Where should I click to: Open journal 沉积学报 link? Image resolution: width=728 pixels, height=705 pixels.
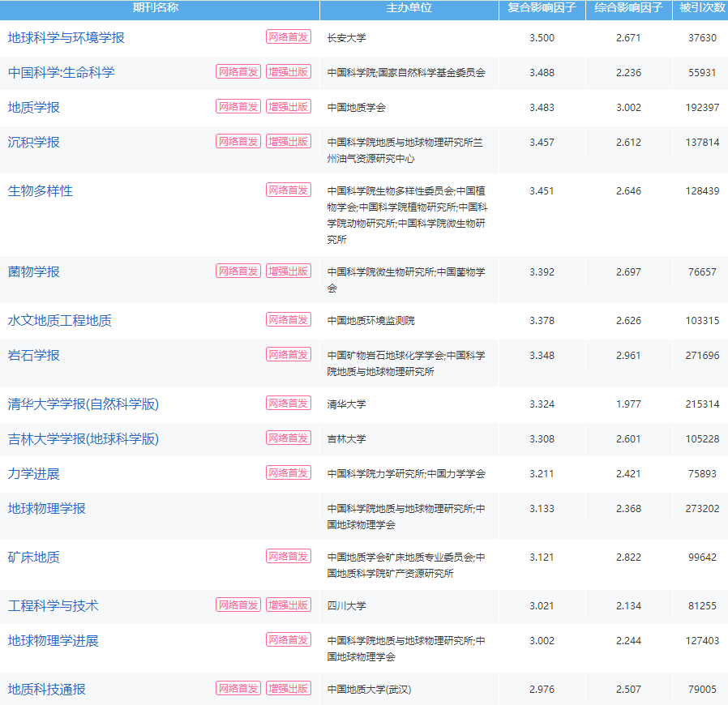[33, 142]
